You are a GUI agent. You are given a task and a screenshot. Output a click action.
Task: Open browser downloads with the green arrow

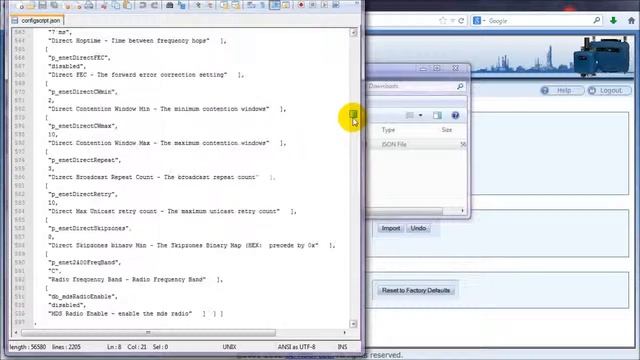pyautogui.click(x=613, y=20)
